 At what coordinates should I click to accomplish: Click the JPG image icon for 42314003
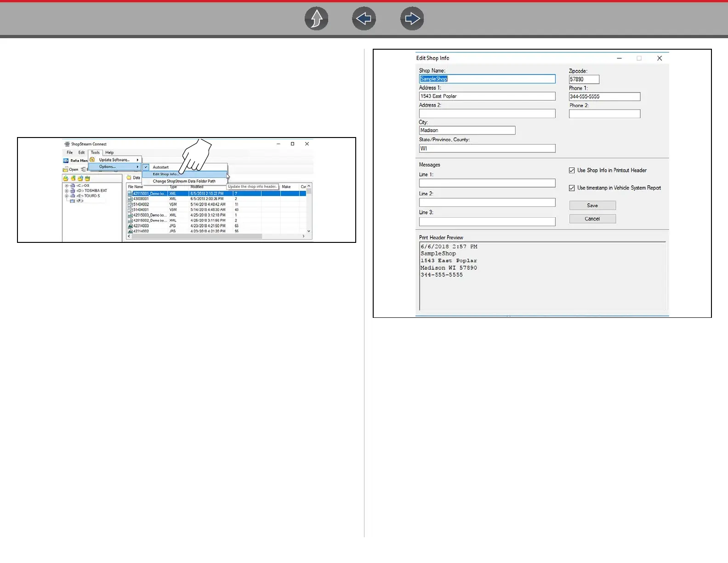[x=130, y=226]
